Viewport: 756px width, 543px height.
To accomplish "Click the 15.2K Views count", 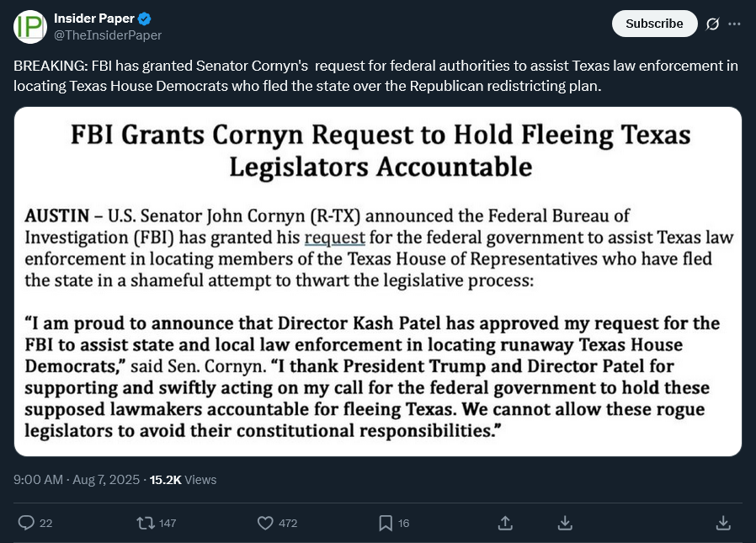I will click(183, 479).
